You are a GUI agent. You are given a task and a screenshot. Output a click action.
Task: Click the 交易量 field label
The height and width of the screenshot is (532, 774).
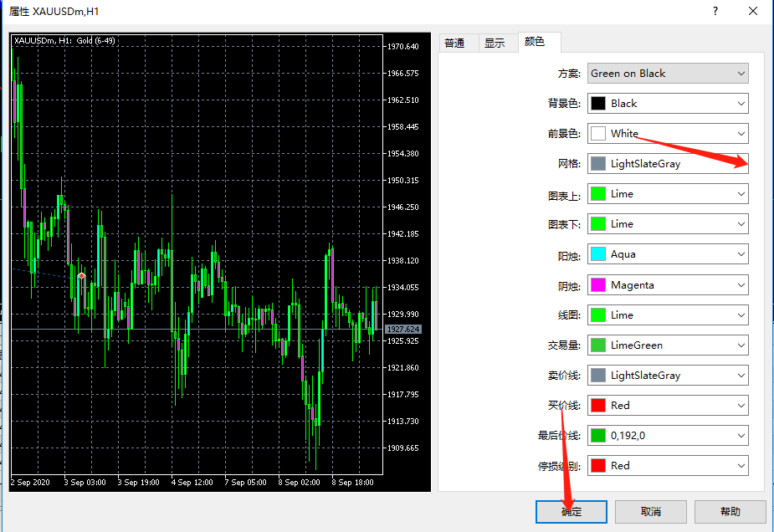[x=564, y=345]
